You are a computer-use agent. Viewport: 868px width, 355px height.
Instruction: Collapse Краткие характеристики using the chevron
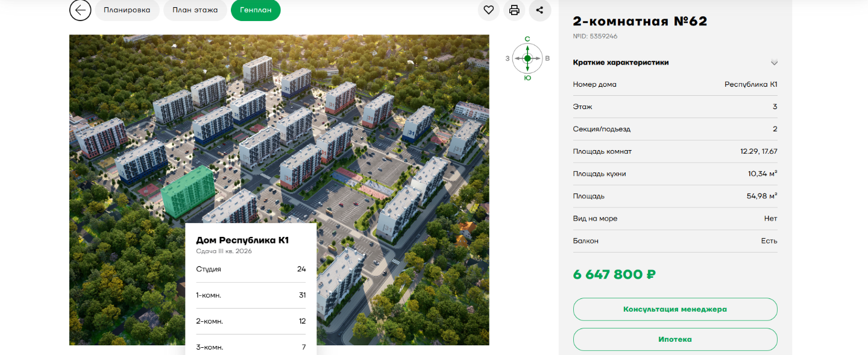tap(774, 63)
